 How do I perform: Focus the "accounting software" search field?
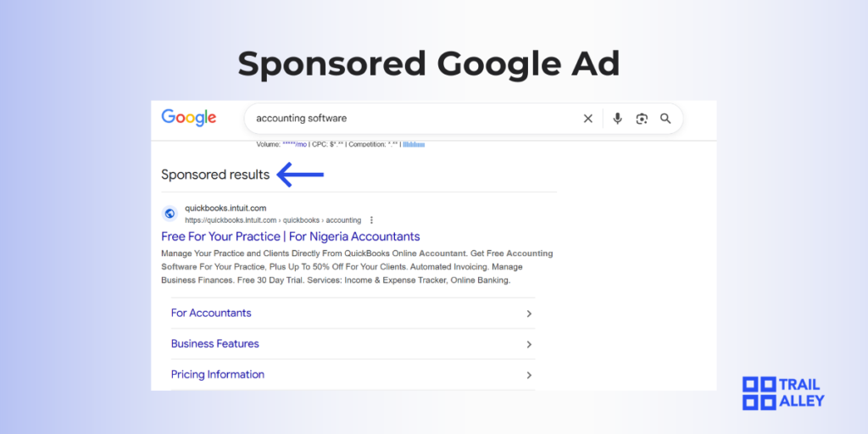pyautogui.click(x=407, y=119)
